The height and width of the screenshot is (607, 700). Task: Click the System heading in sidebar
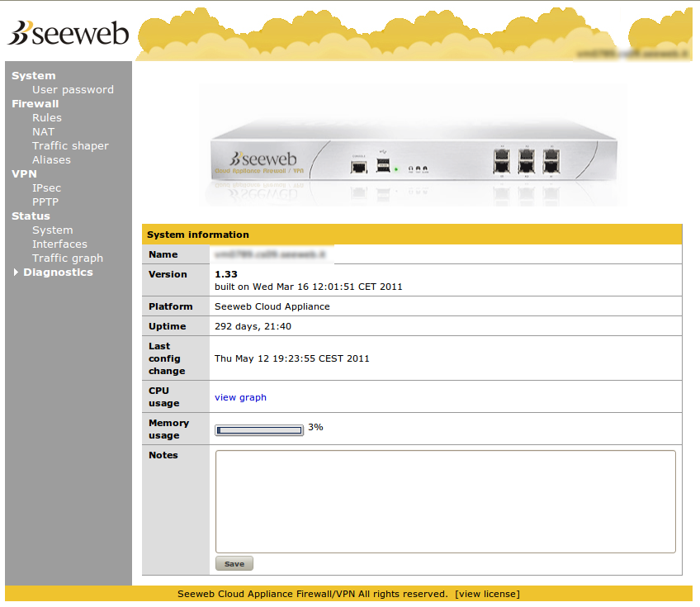pyautogui.click(x=34, y=75)
